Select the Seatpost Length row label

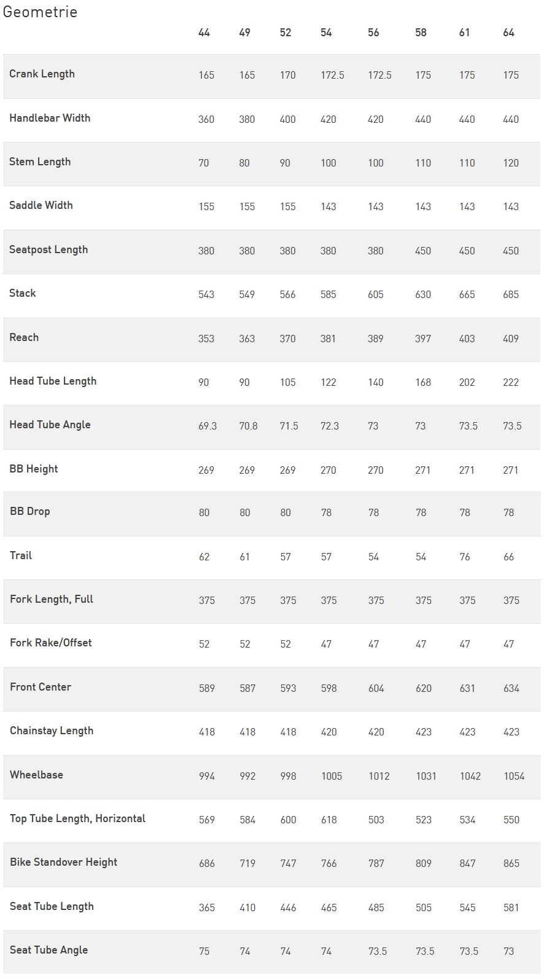pos(49,249)
